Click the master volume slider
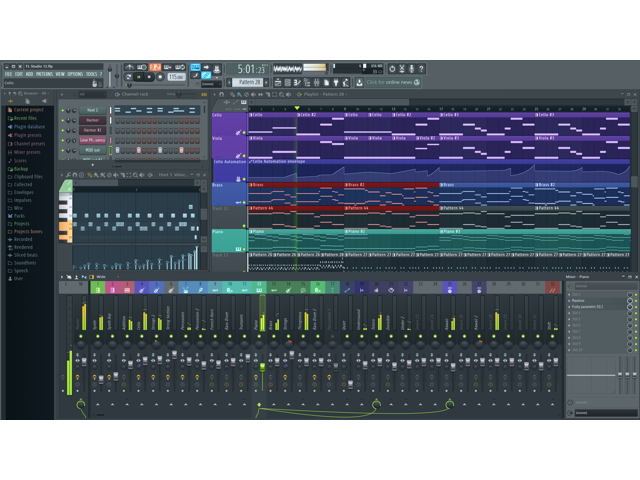The width and height of the screenshot is (640, 480). (x=109, y=75)
